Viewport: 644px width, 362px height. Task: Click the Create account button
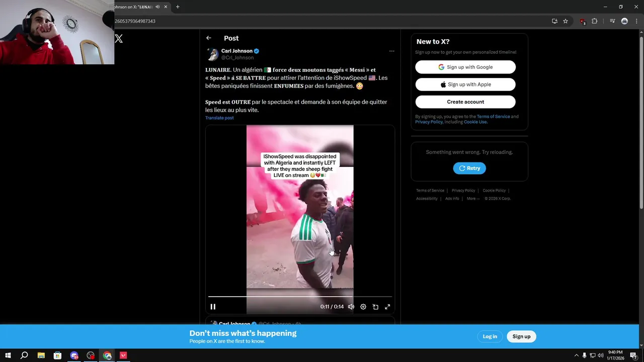[x=465, y=102]
